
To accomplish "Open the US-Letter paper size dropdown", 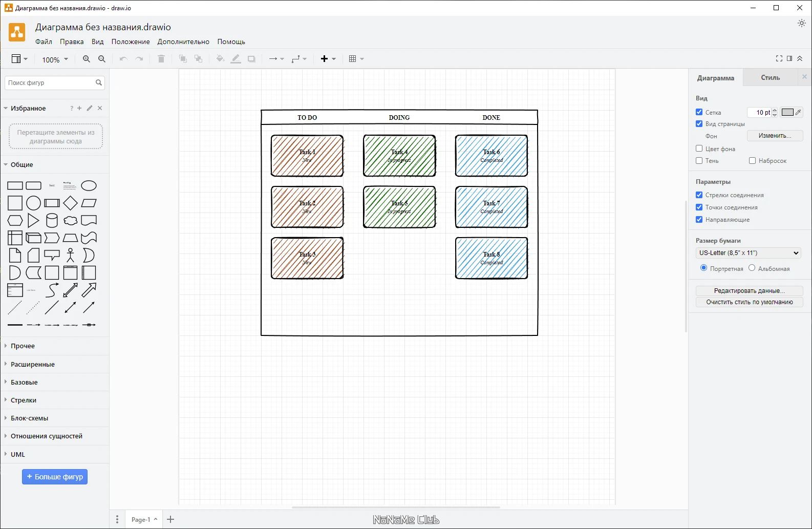I will click(x=748, y=253).
